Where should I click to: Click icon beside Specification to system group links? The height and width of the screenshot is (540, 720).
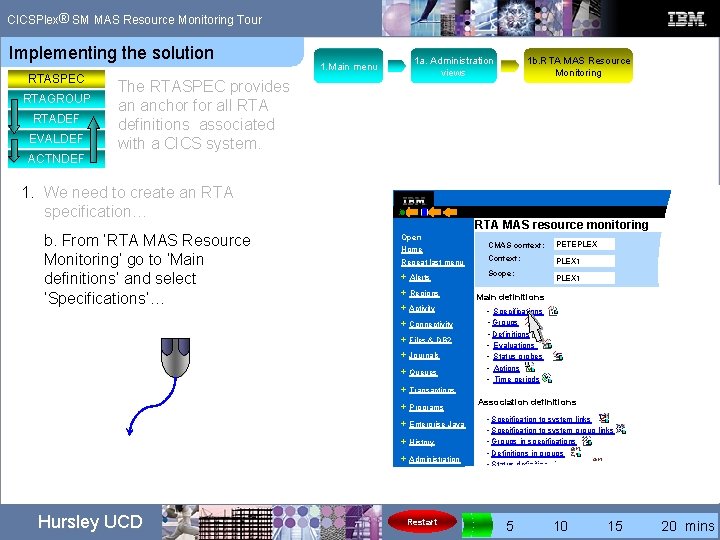(621, 429)
